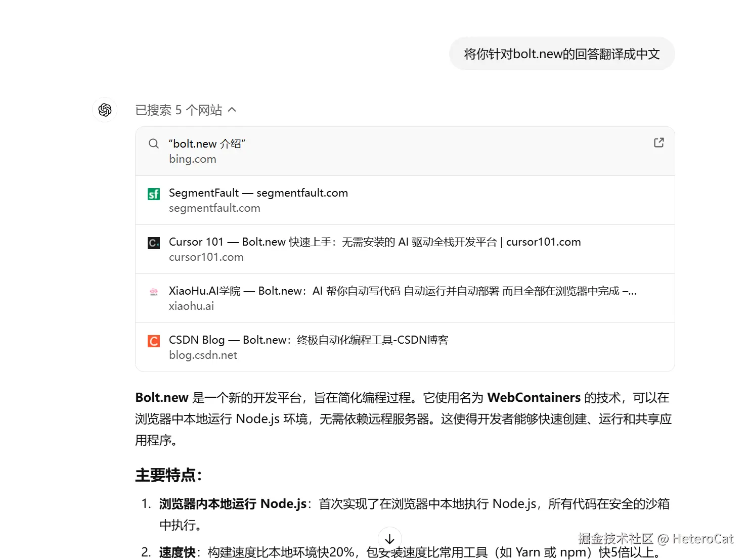Click the xiaohu.ai domain subtitle
The height and width of the screenshot is (560, 748).
pos(191,306)
